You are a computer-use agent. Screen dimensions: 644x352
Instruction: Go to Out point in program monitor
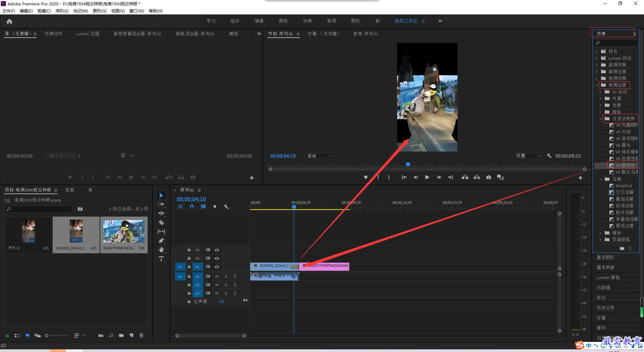(x=450, y=177)
